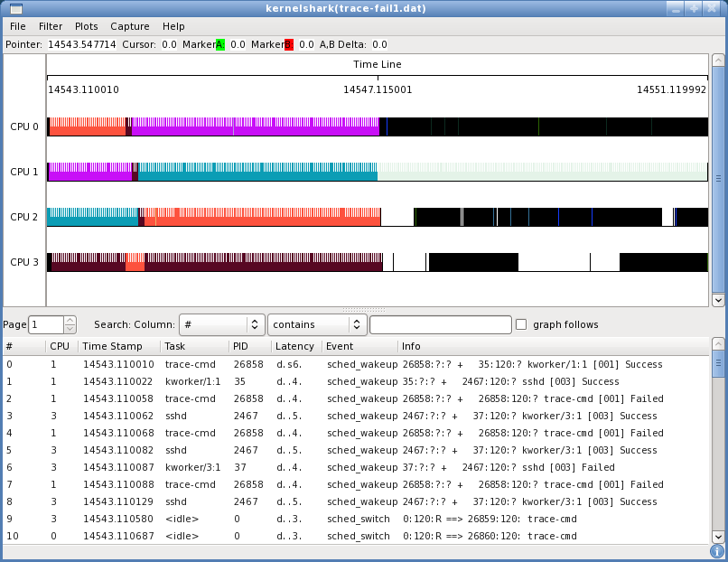Viewport: 728px width, 562px height.
Task: Open the search column dropdown
Action: [x=220, y=324]
